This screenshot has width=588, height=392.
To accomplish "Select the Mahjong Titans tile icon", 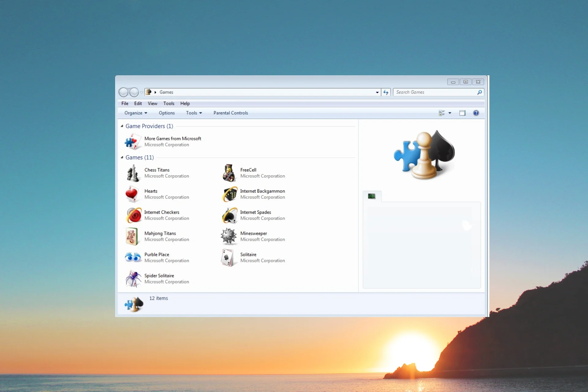I will pyautogui.click(x=133, y=236).
